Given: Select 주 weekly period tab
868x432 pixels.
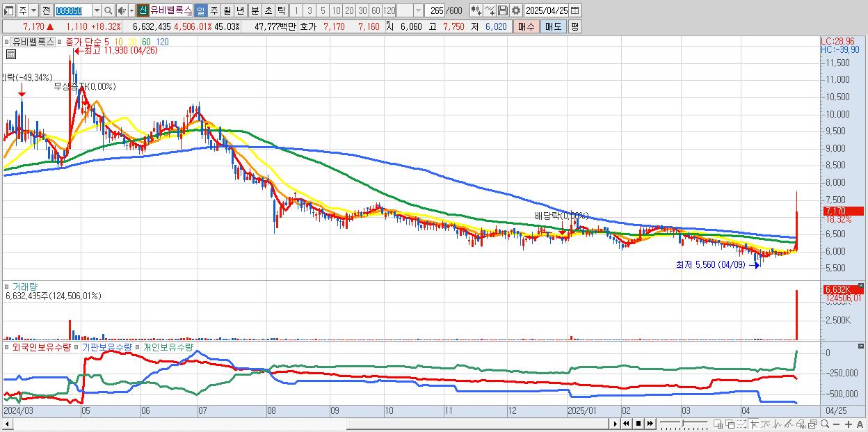Looking at the screenshot, I should pyautogui.click(x=214, y=10).
